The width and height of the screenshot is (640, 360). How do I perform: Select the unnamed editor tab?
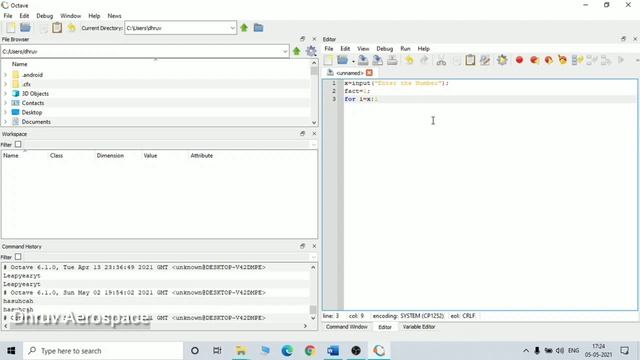click(349, 73)
